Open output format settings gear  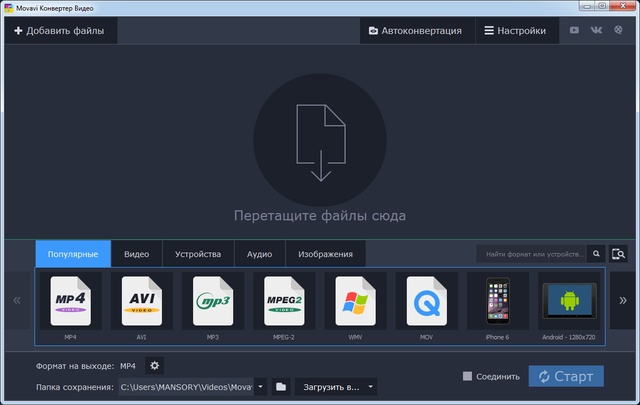(154, 366)
